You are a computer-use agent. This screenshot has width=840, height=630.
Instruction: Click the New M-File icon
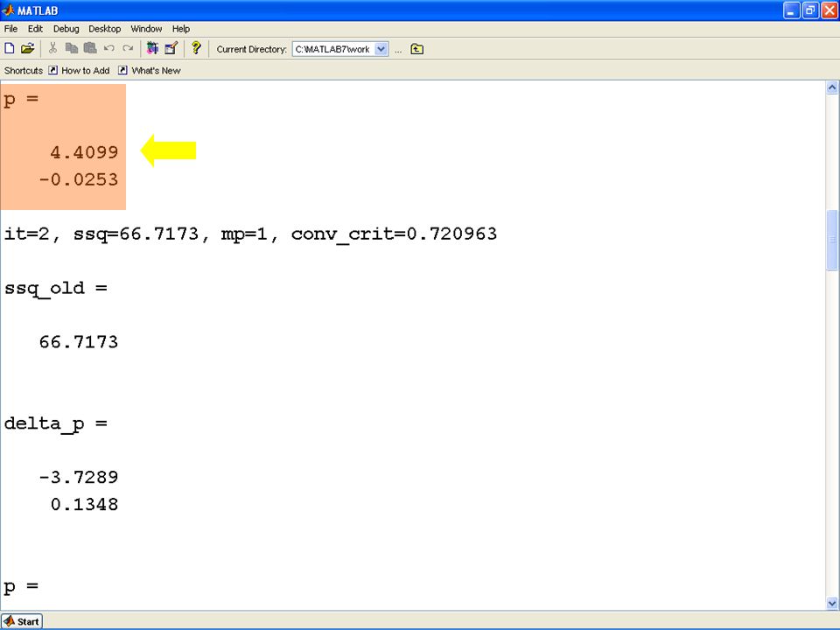click(x=9, y=48)
